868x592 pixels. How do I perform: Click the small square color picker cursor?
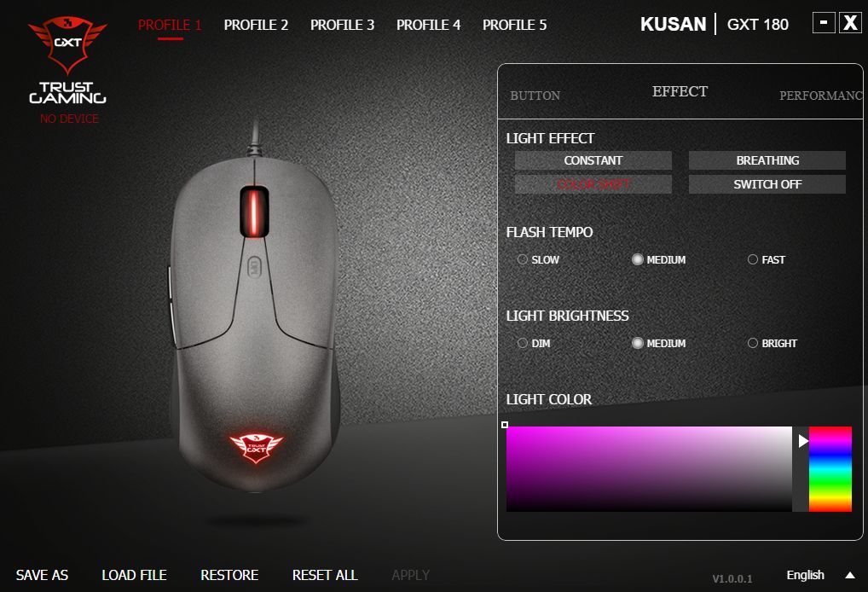pyautogui.click(x=504, y=425)
